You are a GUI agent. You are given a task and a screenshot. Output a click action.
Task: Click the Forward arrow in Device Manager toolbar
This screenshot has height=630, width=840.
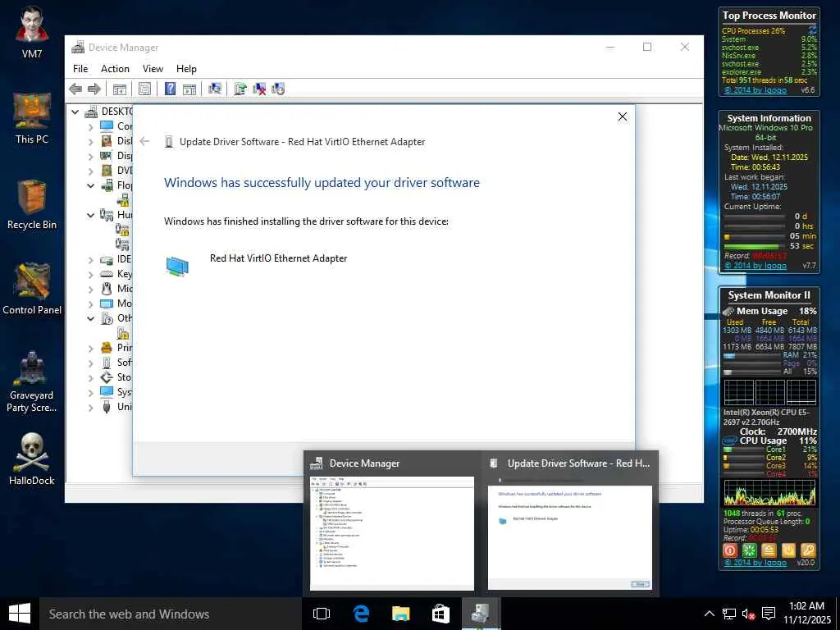pyautogui.click(x=94, y=89)
